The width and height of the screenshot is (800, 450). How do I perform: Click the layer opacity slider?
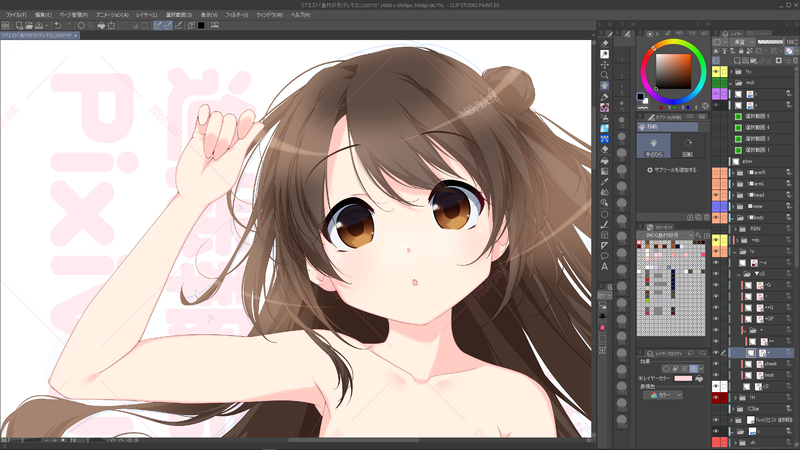pos(770,42)
